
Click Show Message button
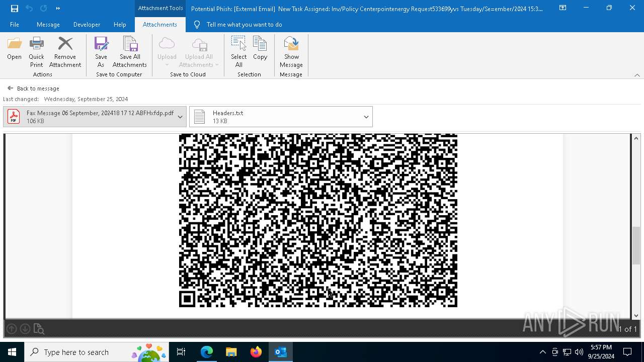(x=291, y=52)
